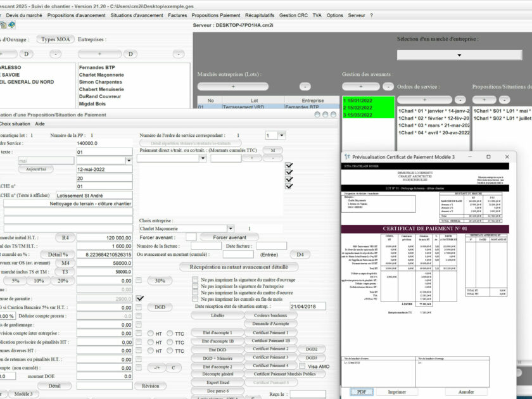Tick the checkbox left of the DGD button
Image resolution: width=532 pixels, height=399 pixels.
tap(139, 307)
